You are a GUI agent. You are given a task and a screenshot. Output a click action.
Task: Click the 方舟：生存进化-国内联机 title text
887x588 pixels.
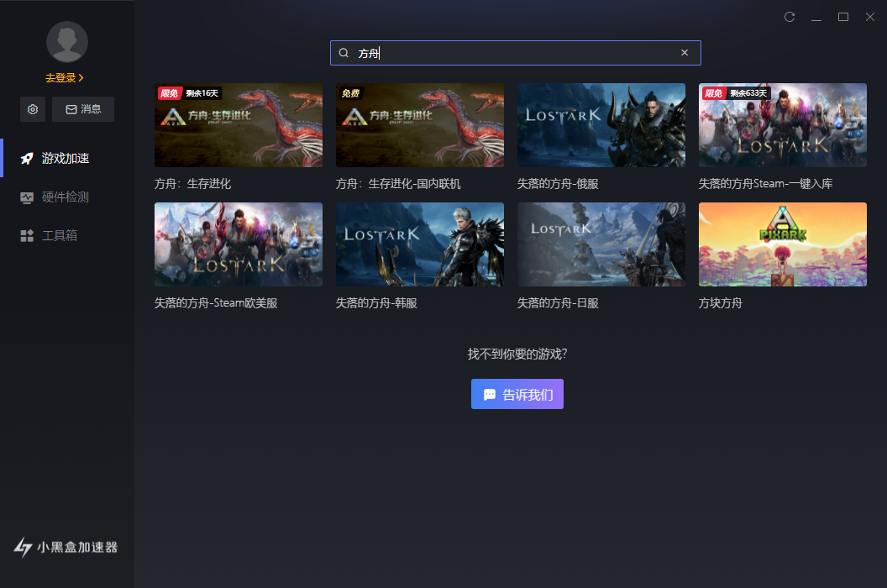coord(398,184)
